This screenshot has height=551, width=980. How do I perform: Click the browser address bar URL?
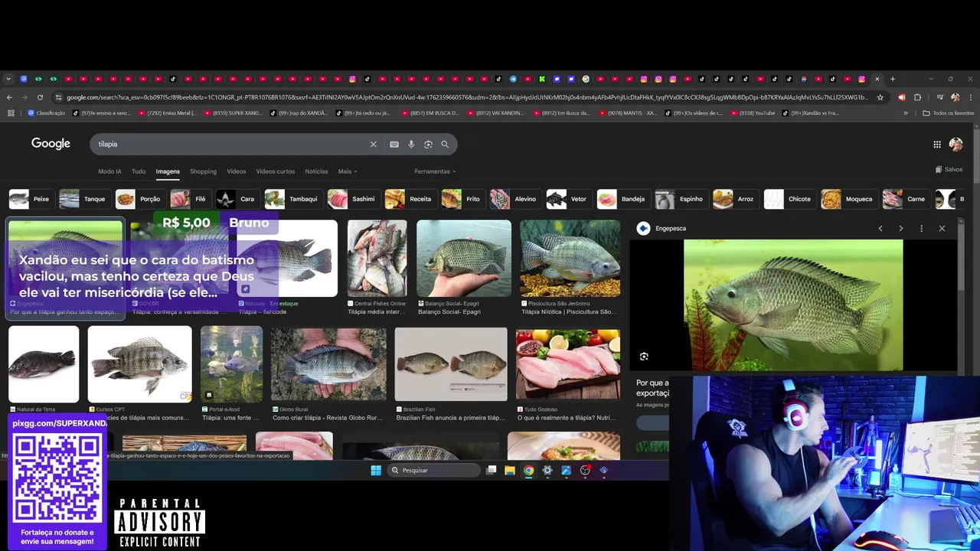tap(467, 97)
